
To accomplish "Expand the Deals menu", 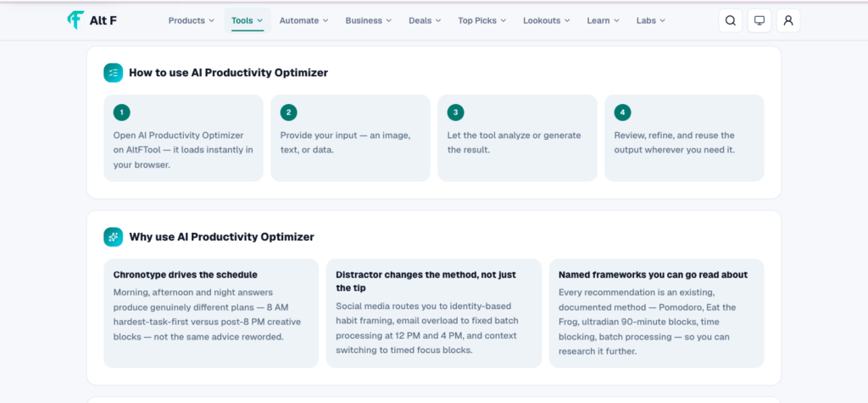I will tap(425, 20).
